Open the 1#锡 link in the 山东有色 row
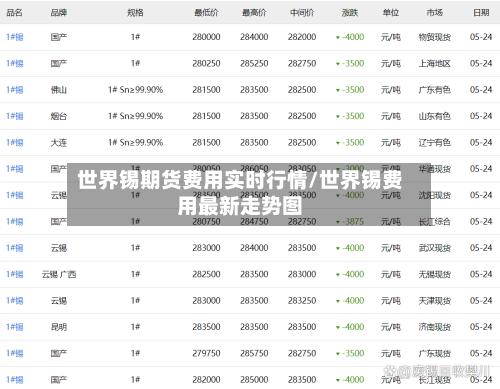 pyautogui.click(x=15, y=116)
